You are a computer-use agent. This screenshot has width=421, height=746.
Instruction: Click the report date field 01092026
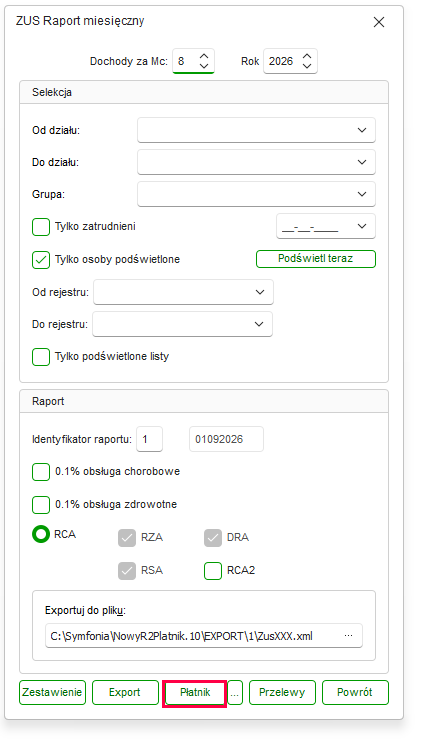click(x=226, y=439)
